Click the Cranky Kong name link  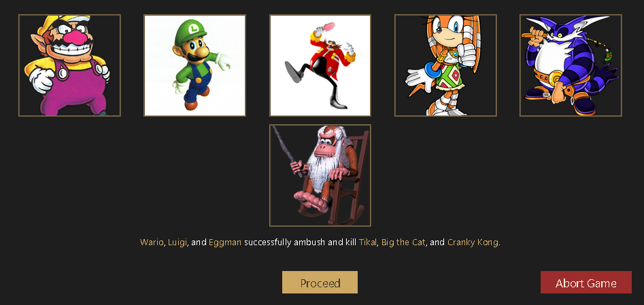click(473, 243)
